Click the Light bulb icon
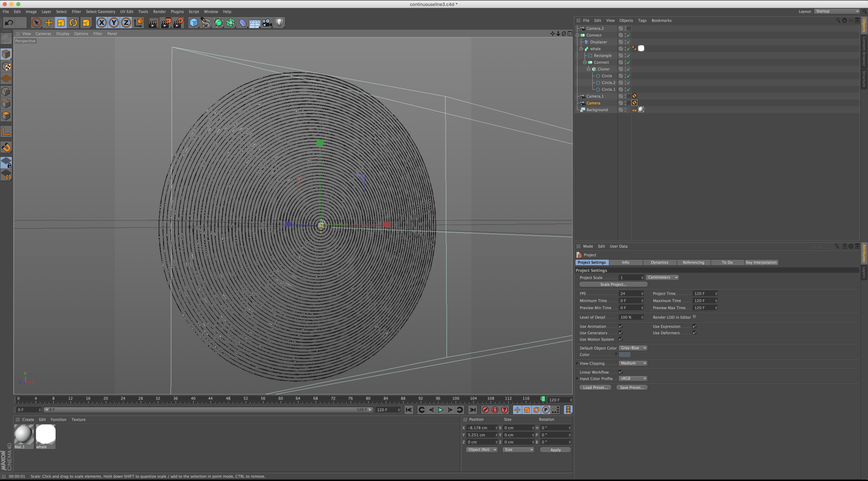The width and height of the screenshot is (868, 481). point(279,23)
